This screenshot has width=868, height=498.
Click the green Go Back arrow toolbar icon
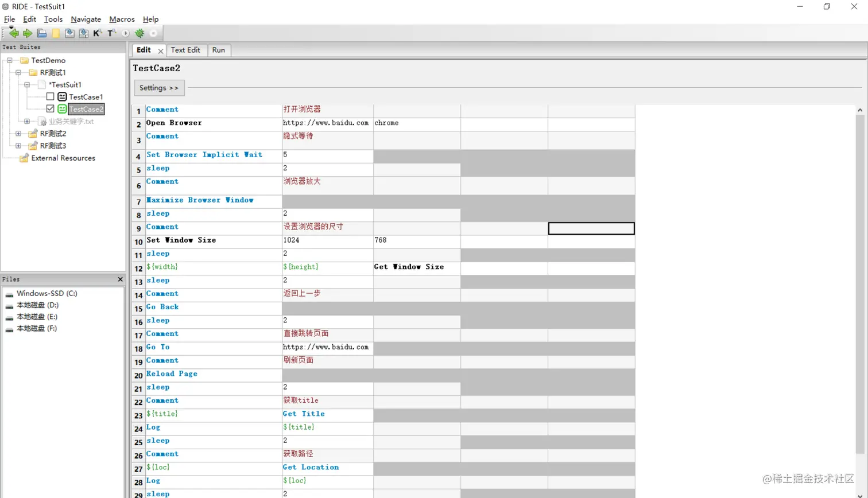coord(14,33)
